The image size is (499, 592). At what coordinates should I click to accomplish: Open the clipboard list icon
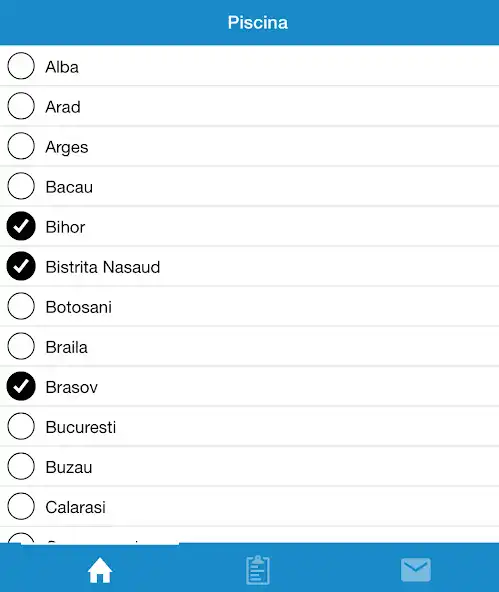pyautogui.click(x=258, y=570)
